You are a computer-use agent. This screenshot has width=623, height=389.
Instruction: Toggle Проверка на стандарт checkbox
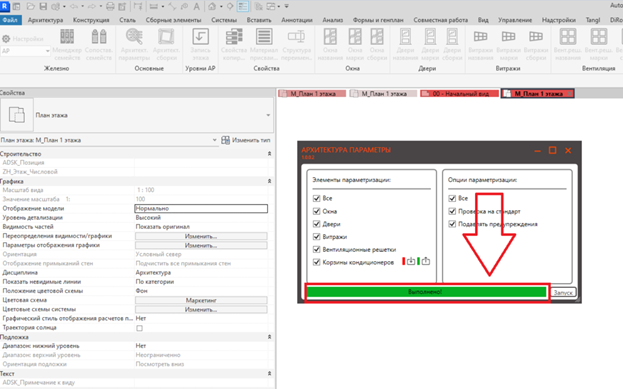point(452,211)
